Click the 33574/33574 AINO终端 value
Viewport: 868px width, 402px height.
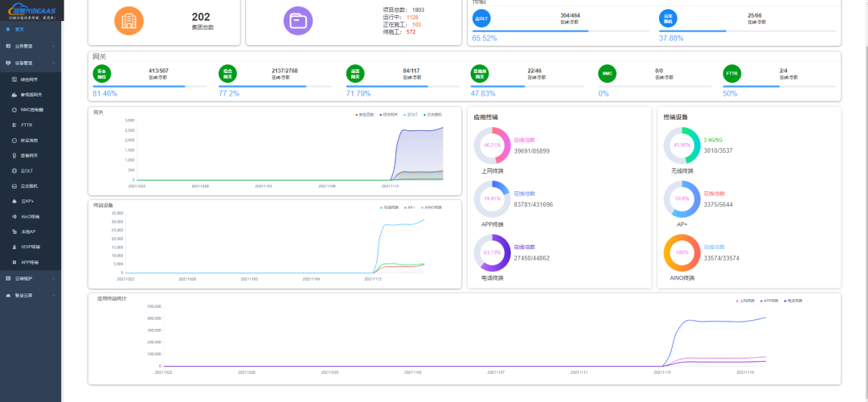722,258
